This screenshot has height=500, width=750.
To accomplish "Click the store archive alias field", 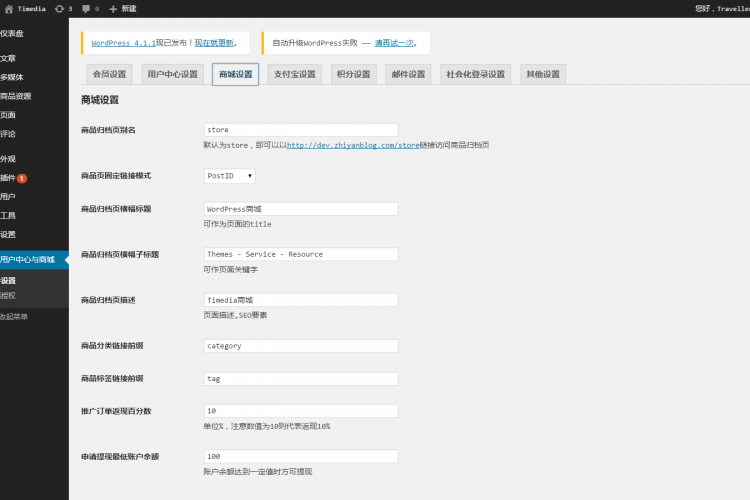I will 301,130.
